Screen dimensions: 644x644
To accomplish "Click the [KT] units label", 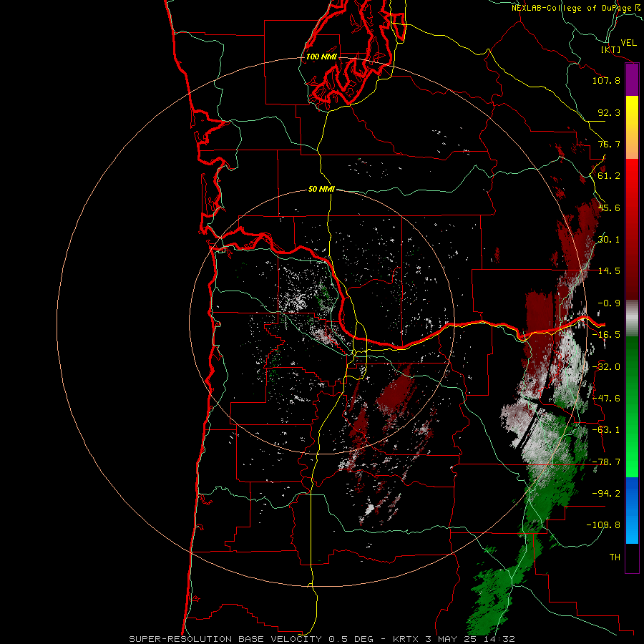I will tap(611, 49).
